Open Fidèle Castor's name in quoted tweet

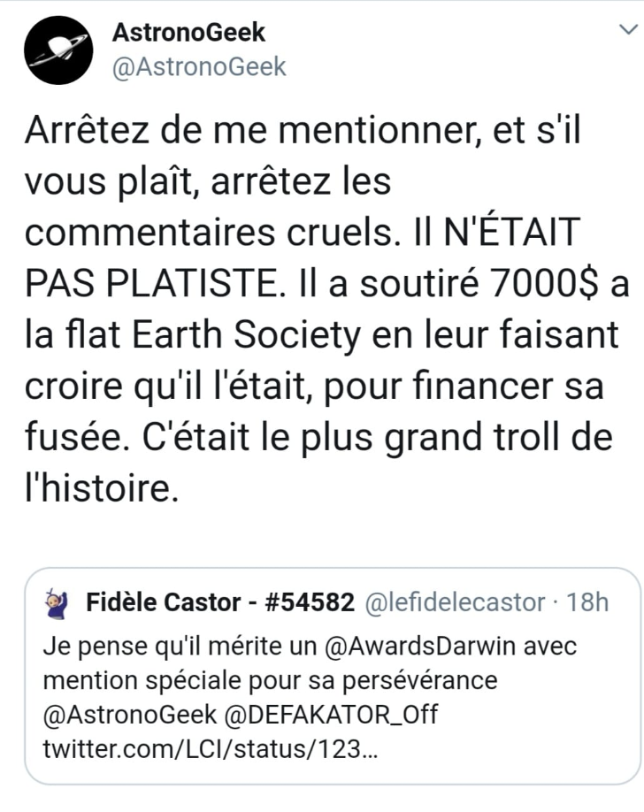[x=164, y=603]
